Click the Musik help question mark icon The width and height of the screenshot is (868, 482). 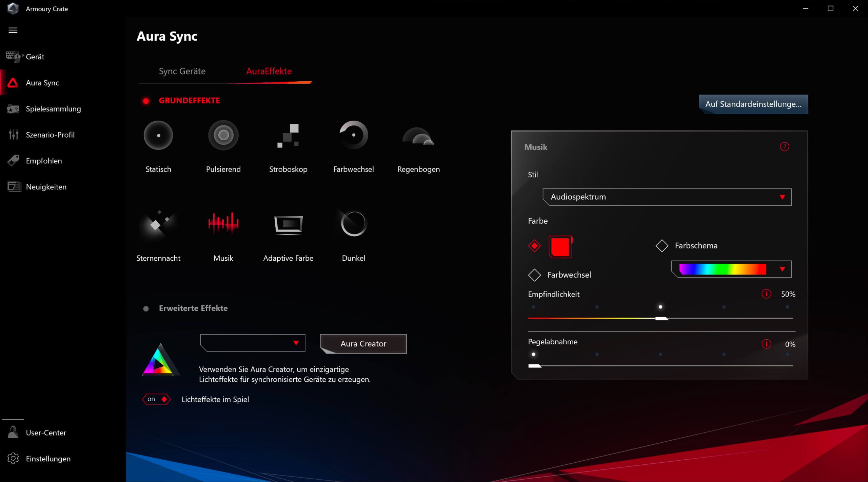point(784,147)
